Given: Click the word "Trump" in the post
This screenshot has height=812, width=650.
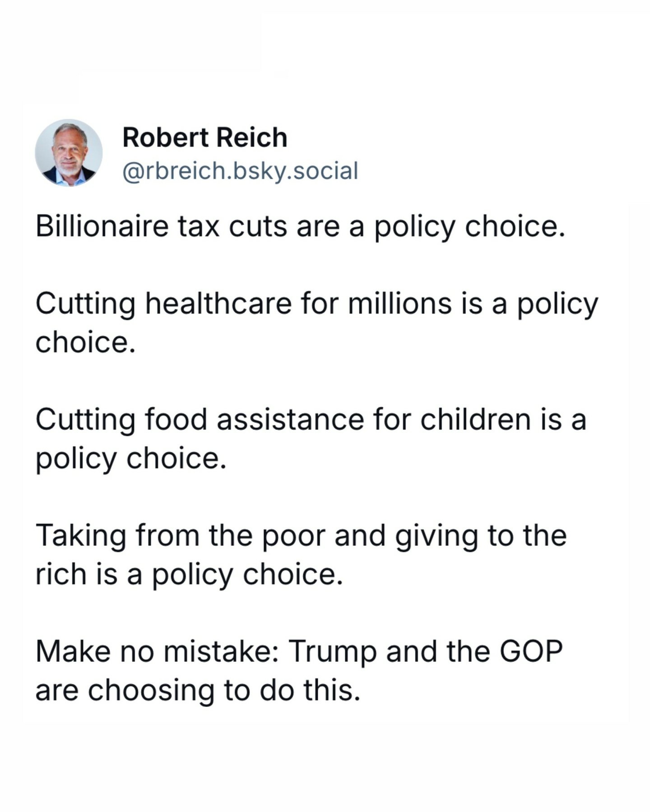Looking at the screenshot, I should (333, 652).
